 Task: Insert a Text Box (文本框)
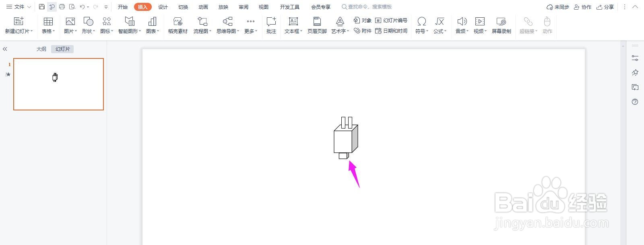[x=293, y=25]
